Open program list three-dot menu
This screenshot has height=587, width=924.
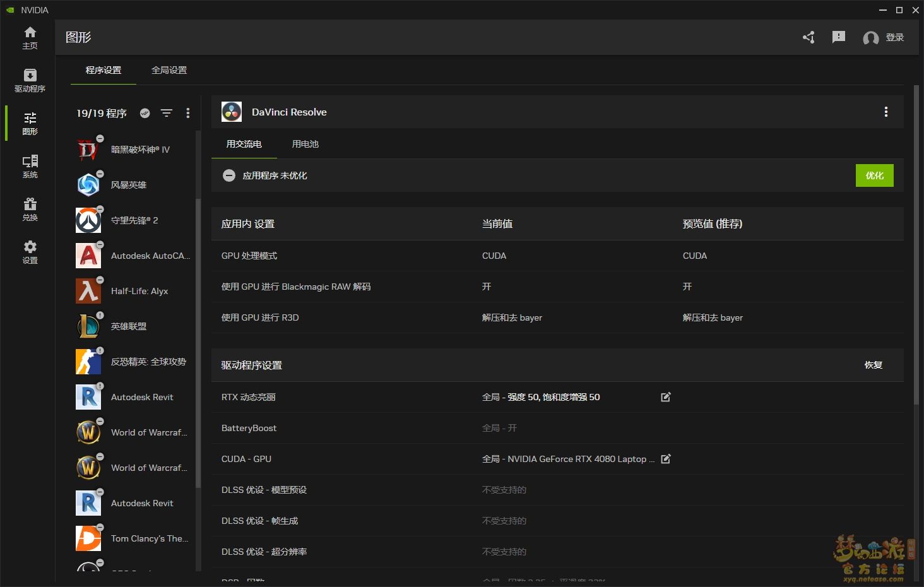click(188, 113)
